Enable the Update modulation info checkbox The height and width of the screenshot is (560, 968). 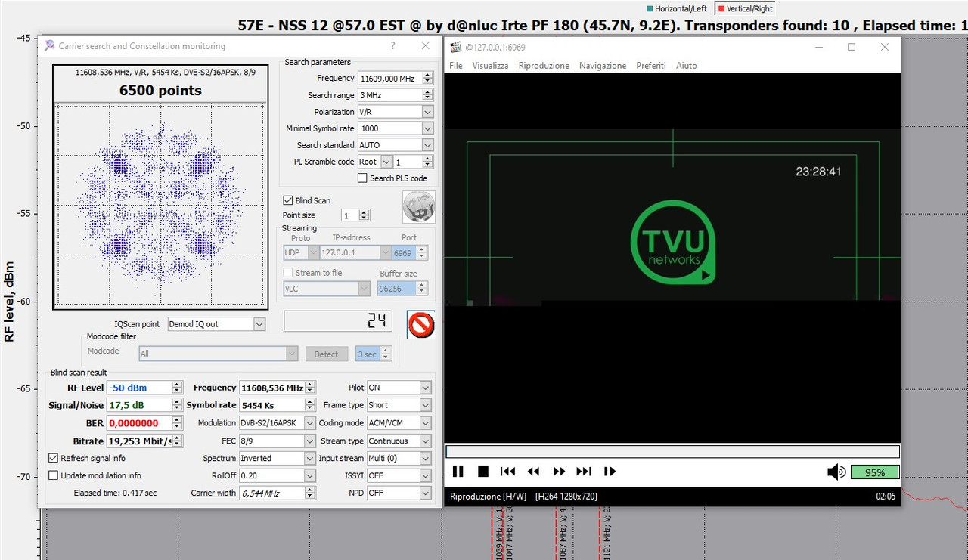[x=53, y=475]
